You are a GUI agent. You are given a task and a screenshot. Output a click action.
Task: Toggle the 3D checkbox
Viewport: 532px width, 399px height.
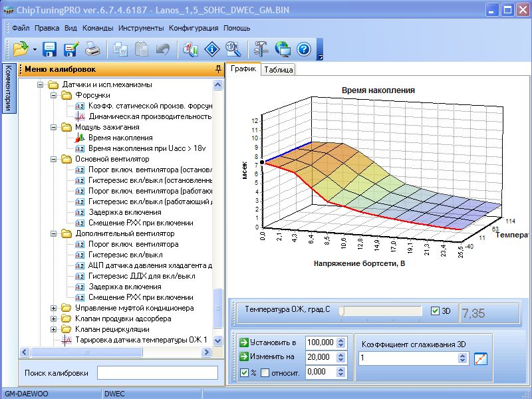436,311
